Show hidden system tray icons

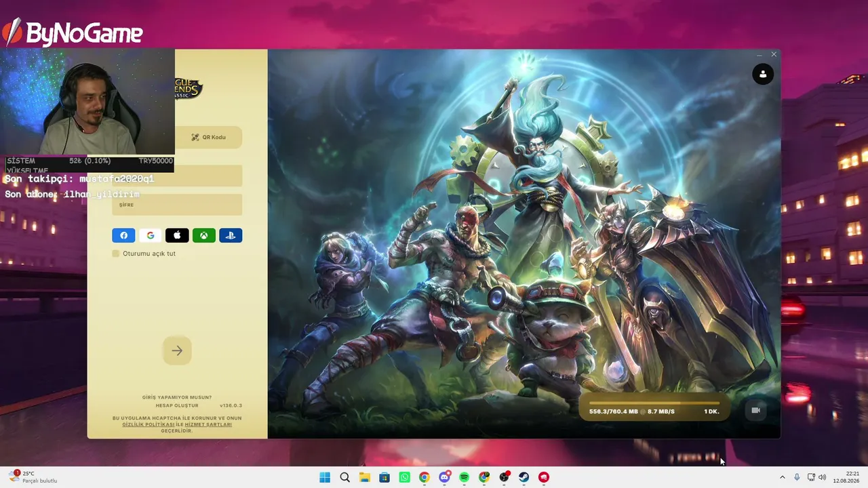tap(782, 477)
